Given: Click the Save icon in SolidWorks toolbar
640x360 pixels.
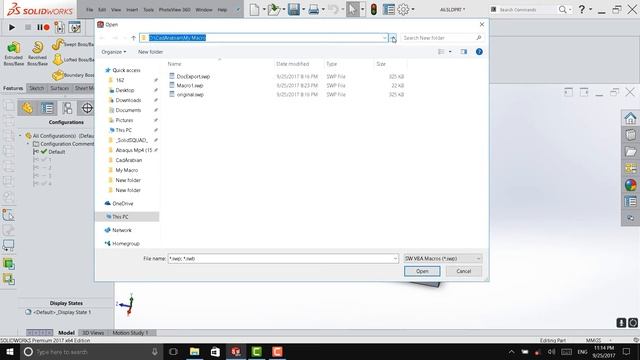Looking at the screenshot, I should pyautogui.click(x=293, y=9).
